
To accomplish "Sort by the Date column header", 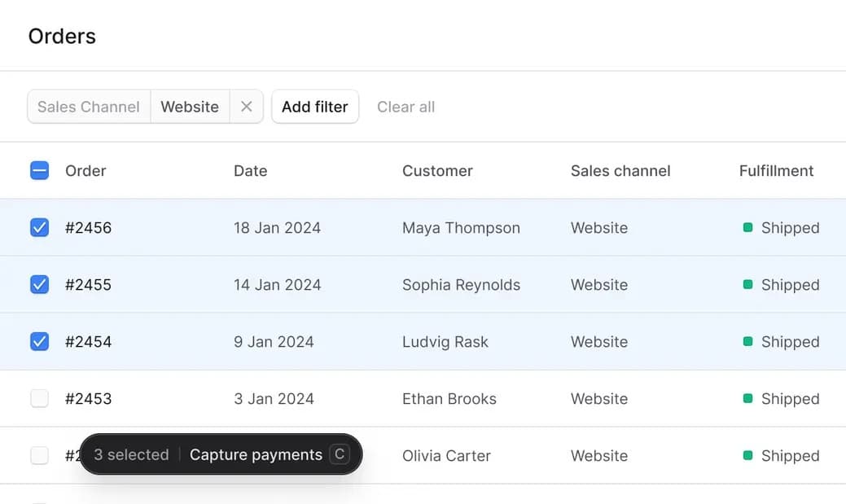I will [250, 170].
